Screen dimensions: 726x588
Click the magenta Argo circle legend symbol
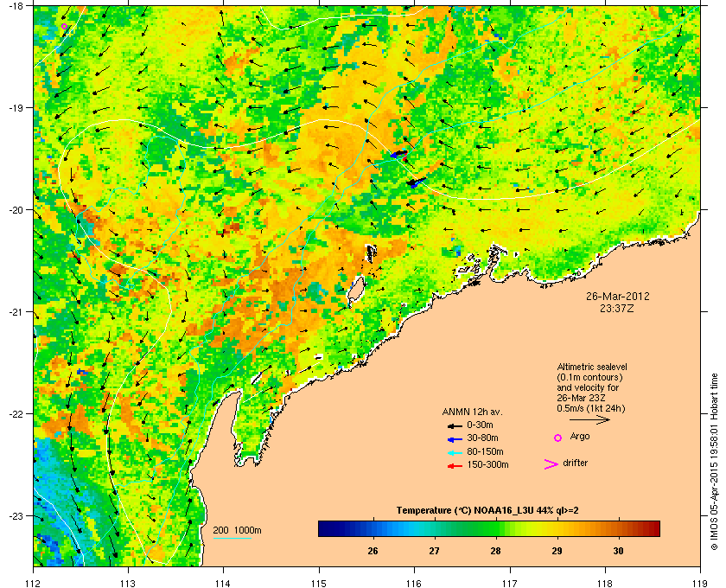click(558, 438)
